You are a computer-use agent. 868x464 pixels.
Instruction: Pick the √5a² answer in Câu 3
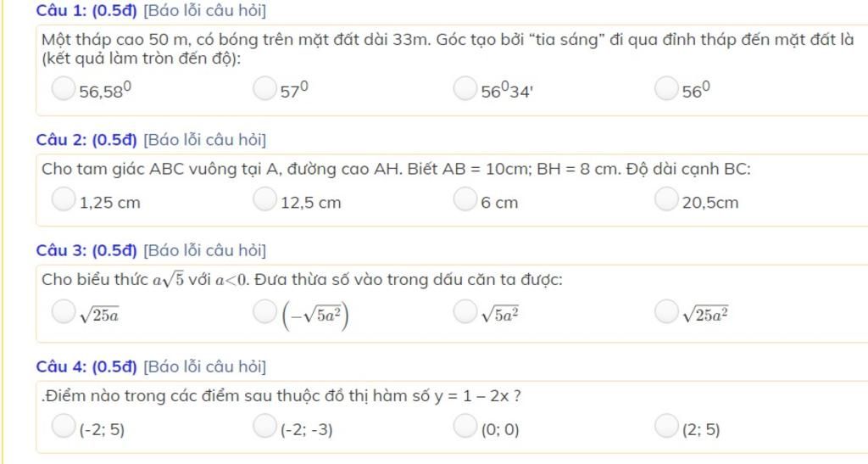465,311
